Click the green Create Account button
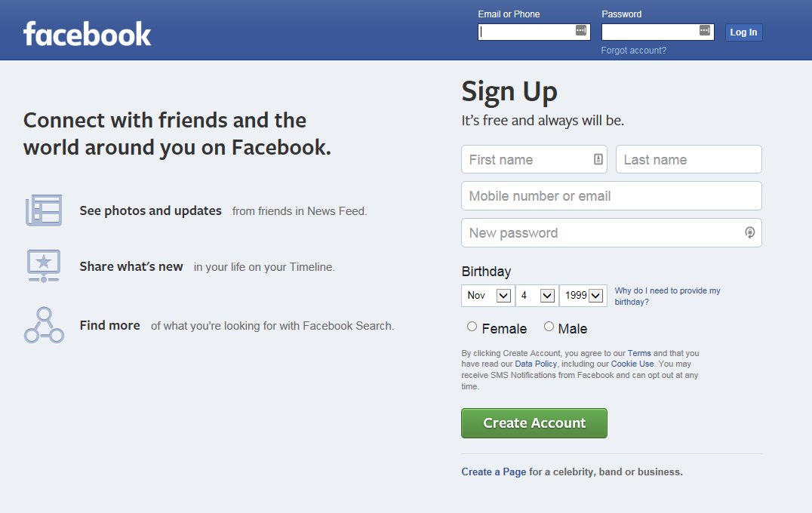The height and width of the screenshot is (513, 812). pos(534,423)
